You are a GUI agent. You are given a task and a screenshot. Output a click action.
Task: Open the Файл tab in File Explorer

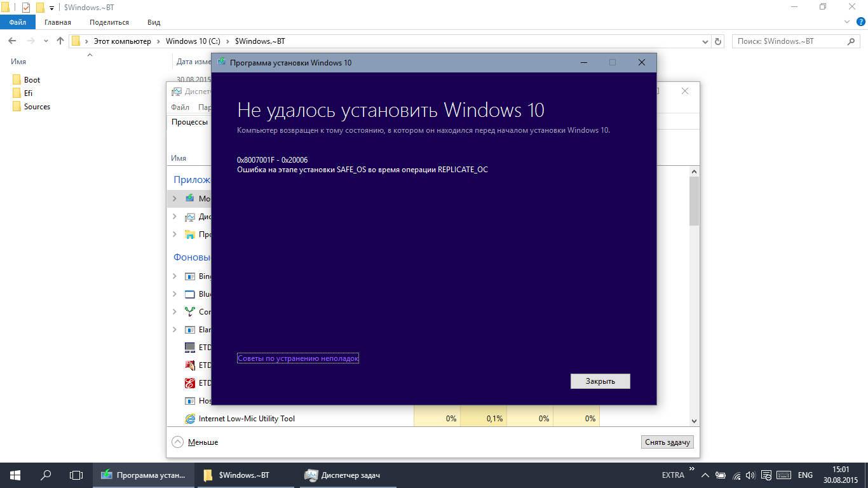pos(18,22)
